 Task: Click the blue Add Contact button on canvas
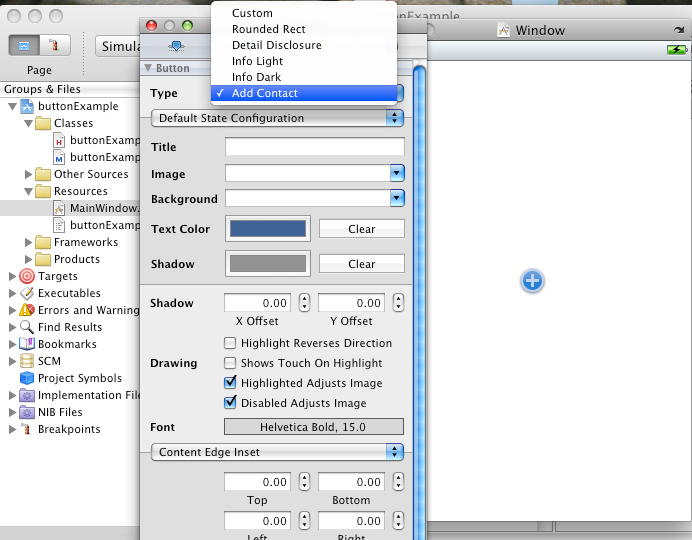[x=532, y=281]
